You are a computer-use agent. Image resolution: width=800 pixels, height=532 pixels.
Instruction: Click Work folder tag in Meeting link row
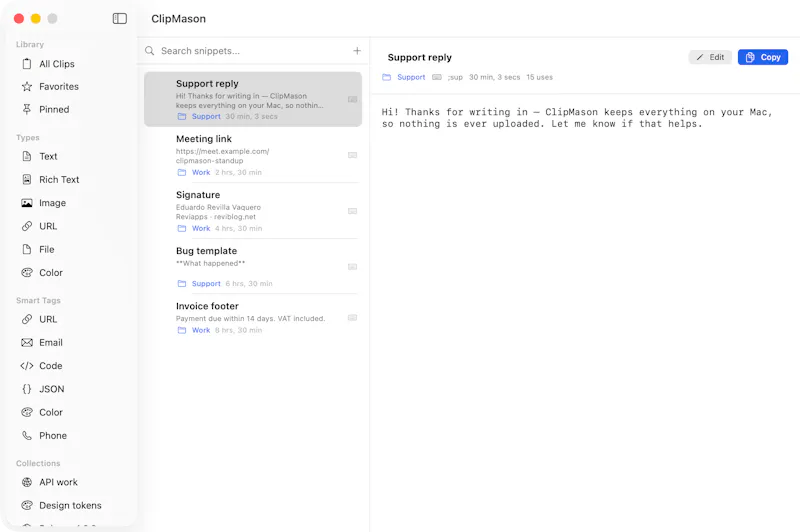pos(194,172)
